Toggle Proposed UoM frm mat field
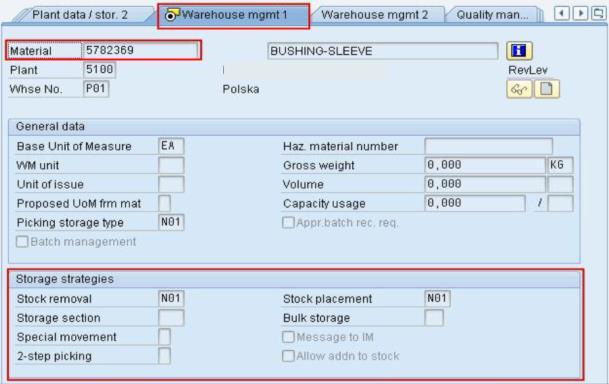The image size is (609, 384). (x=164, y=203)
